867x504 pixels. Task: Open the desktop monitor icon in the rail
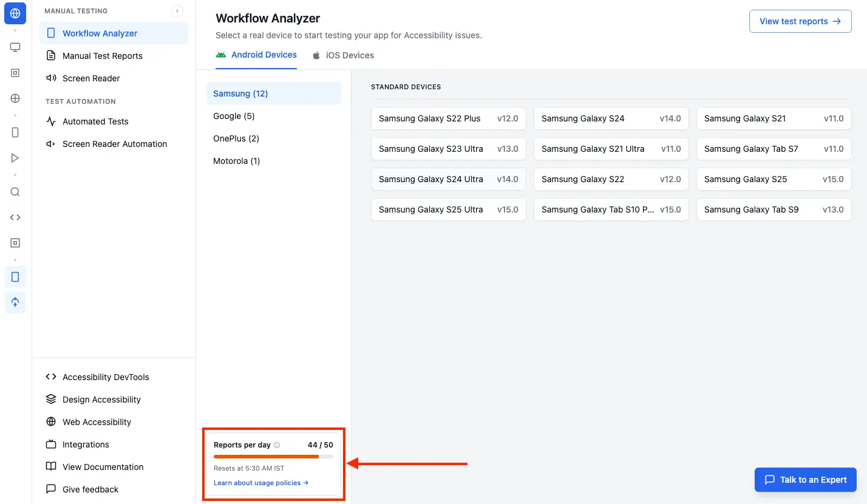[x=15, y=47]
